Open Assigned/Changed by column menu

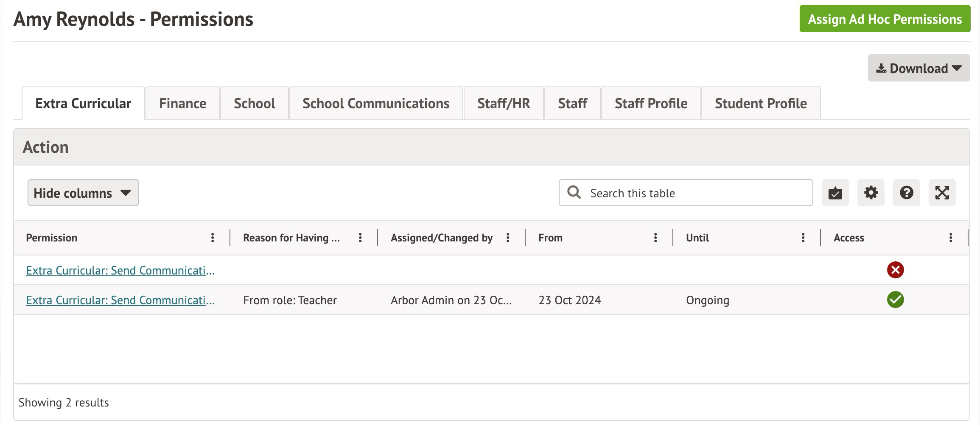click(508, 238)
